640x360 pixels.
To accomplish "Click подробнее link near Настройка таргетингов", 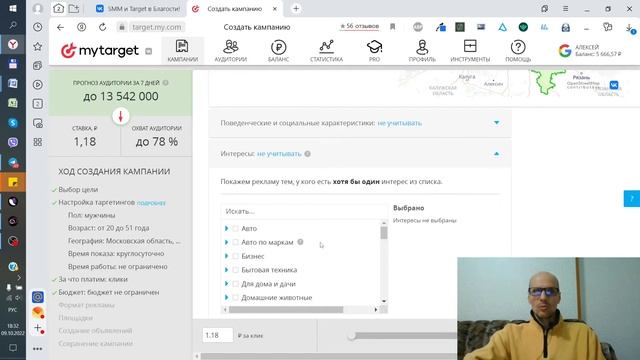I will click(151, 203).
